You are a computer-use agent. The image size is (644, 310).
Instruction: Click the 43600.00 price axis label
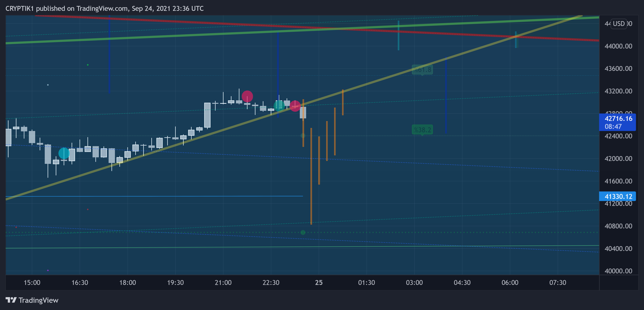[x=618, y=69]
